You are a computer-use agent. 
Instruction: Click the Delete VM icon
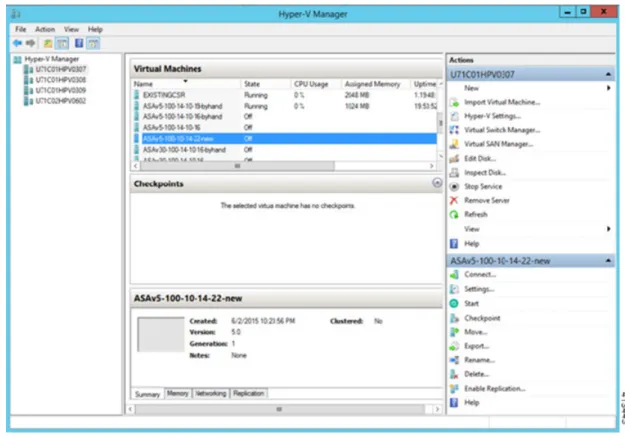pyautogui.click(x=454, y=374)
